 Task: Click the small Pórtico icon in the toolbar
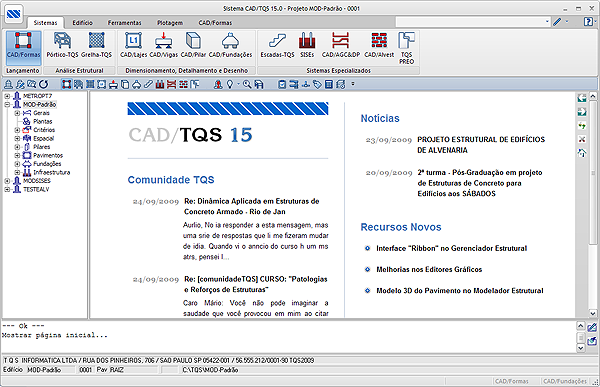coord(78,84)
